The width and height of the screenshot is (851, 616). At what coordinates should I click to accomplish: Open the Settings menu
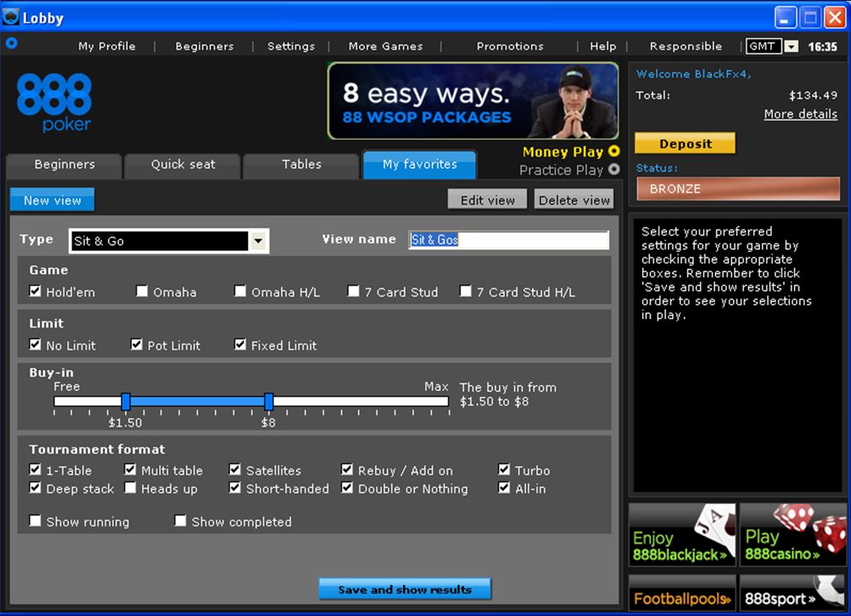291,46
